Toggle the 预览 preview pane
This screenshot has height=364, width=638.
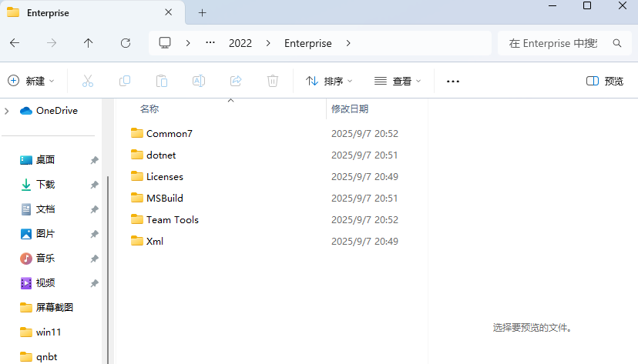[x=605, y=81]
